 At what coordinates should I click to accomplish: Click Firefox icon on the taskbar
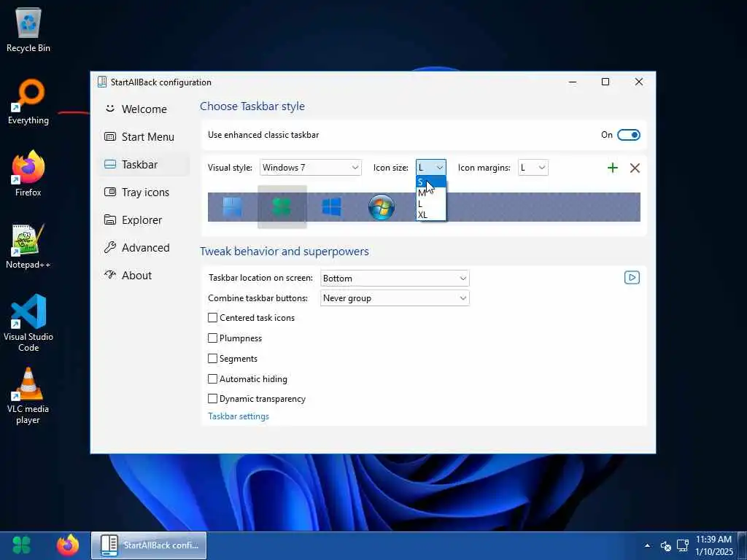(x=68, y=545)
